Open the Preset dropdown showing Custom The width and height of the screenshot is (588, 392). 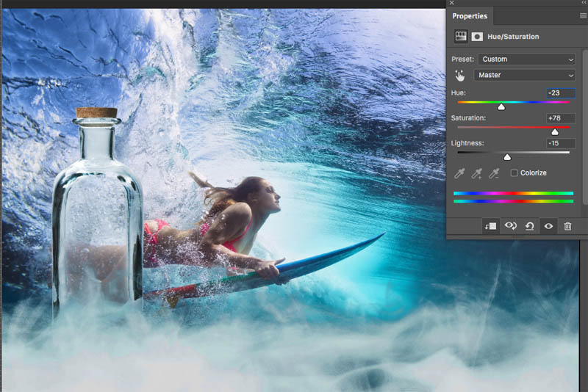click(526, 59)
